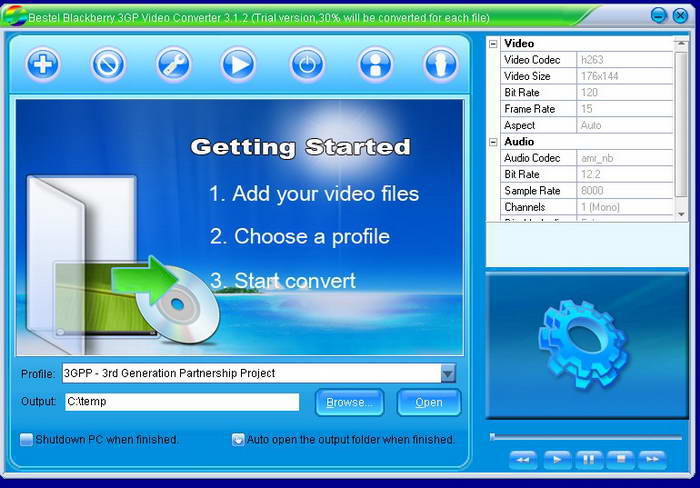Open settings with the wrench icon
The image size is (700, 488).
[x=174, y=64]
